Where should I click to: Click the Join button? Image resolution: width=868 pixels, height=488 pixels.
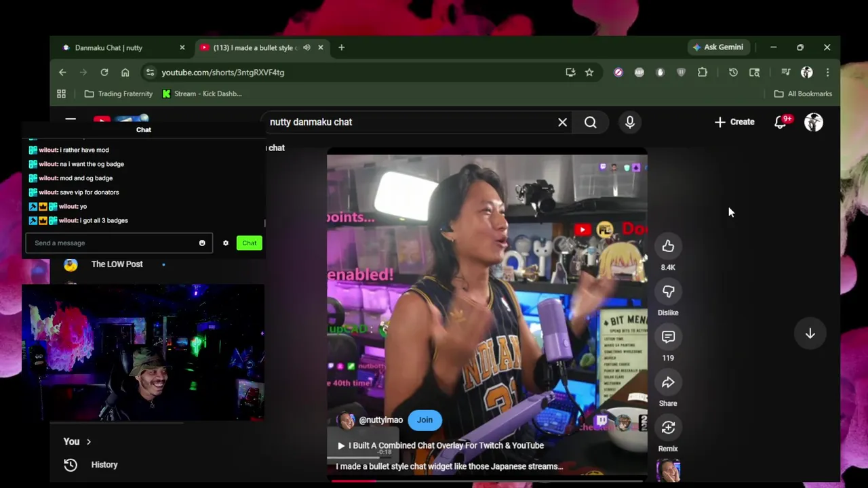(x=425, y=420)
